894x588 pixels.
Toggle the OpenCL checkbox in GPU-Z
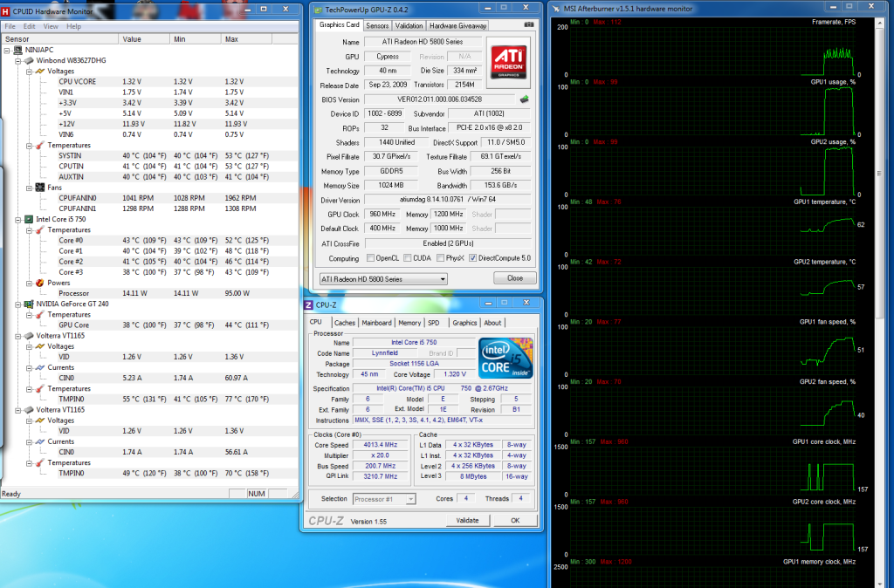(x=370, y=258)
